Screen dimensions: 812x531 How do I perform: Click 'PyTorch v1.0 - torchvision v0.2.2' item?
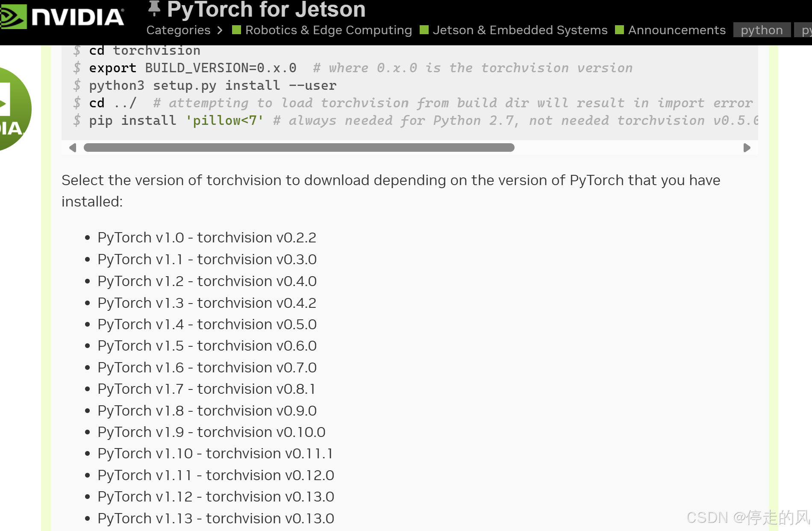[x=207, y=237]
